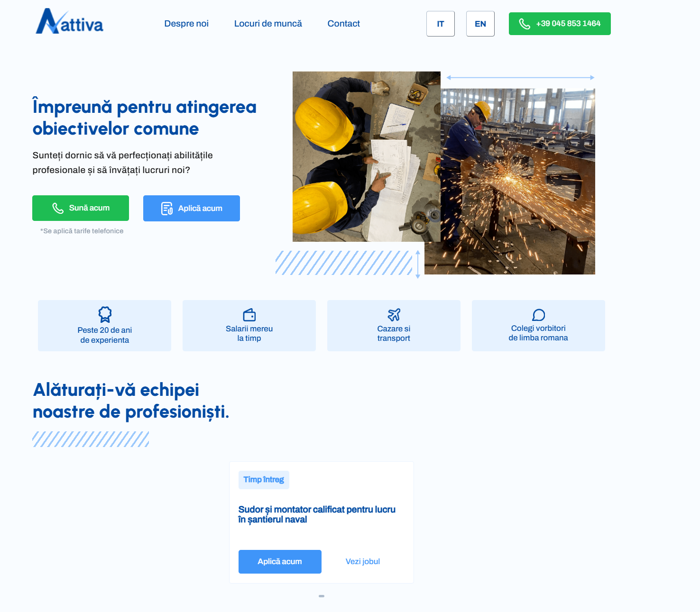Screen dimensions: 700x612
Task: Open Despre noi page
Action: [x=186, y=23]
